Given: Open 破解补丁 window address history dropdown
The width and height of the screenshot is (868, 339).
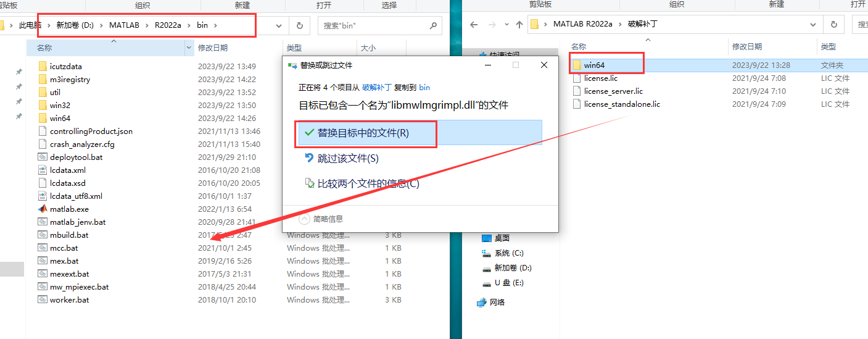Looking at the screenshot, I should pyautogui.click(x=813, y=25).
